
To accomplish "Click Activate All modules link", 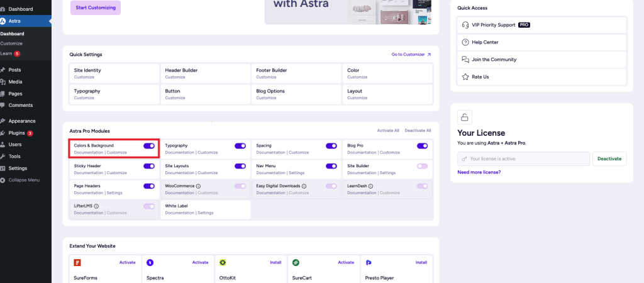I will [x=387, y=131].
